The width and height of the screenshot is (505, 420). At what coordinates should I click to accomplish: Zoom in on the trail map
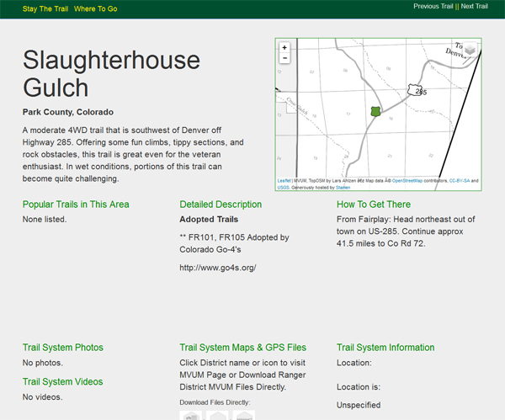284,48
